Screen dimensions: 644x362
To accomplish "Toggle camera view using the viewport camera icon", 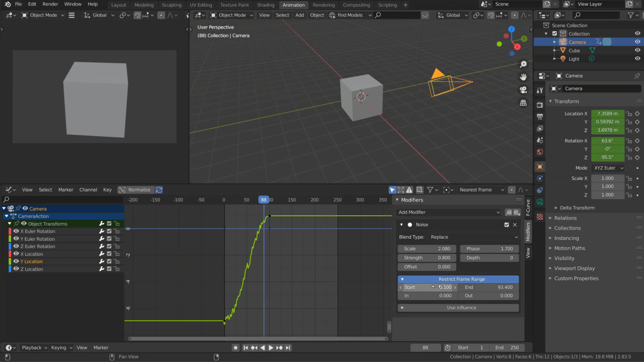I will tap(523, 89).
